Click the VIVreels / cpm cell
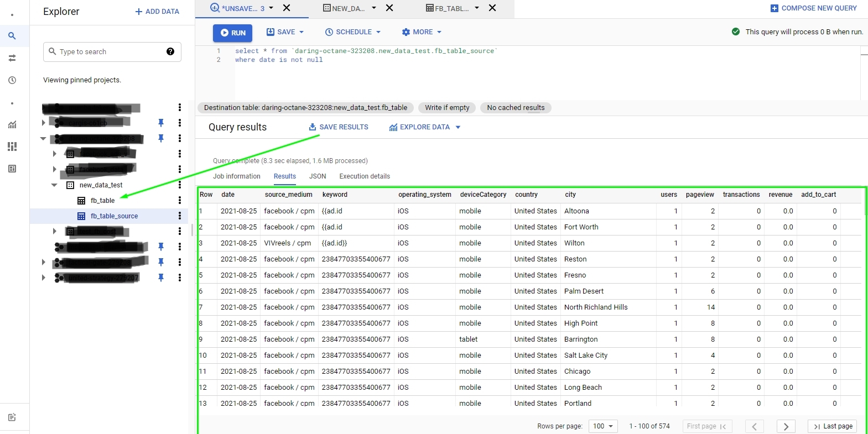This screenshot has height=434, width=868. point(287,243)
